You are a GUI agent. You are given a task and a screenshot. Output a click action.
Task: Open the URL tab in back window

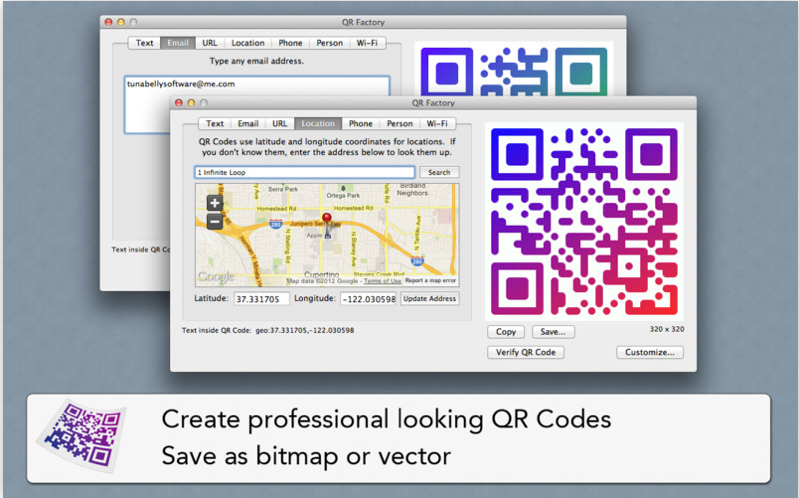tap(209, 43)
